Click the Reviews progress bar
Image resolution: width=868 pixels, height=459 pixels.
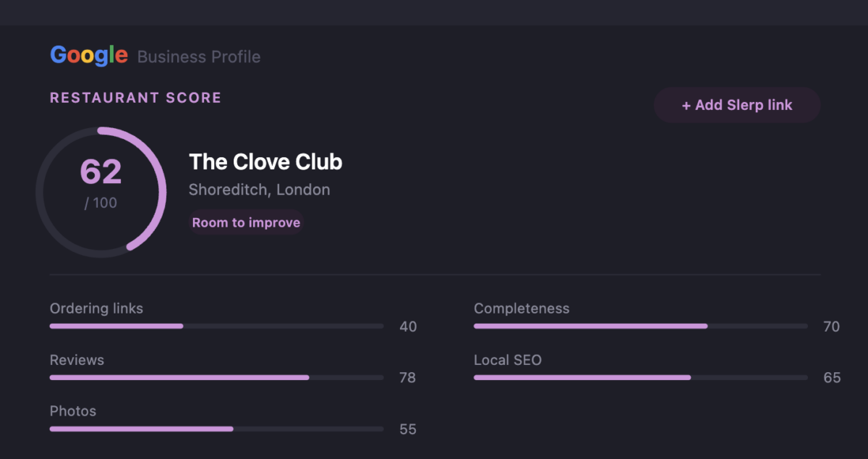216,377
